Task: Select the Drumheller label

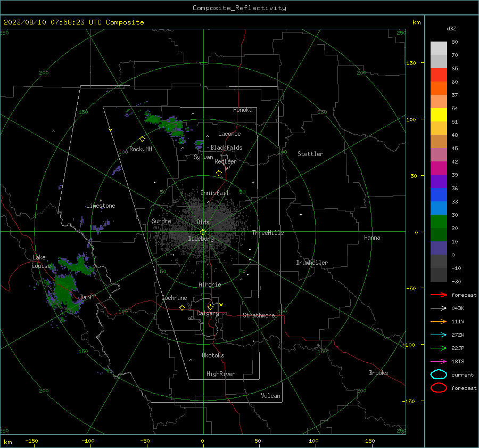Action: click(312, 263)
